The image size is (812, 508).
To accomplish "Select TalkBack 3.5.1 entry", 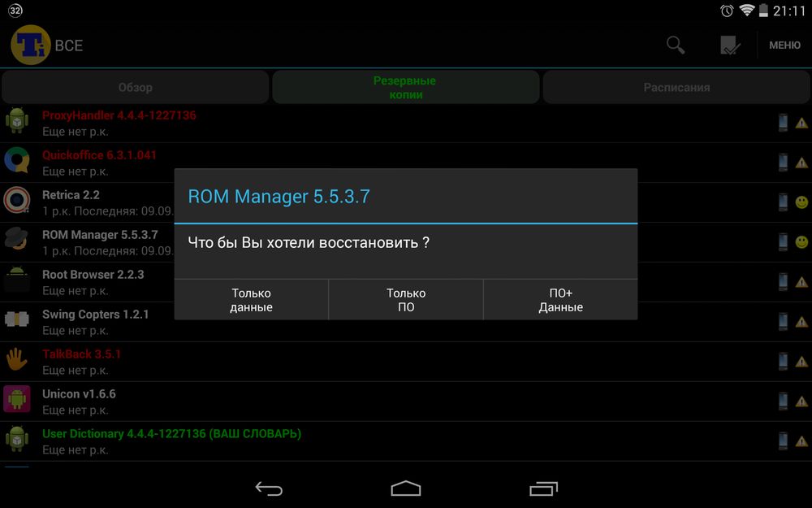I will [x=406, y=362].
